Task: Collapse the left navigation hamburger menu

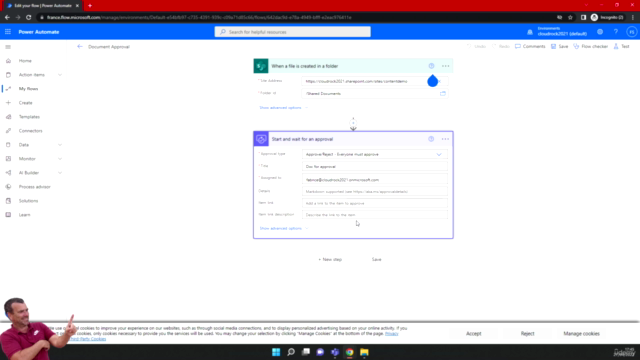Action: [x=8, y=47]
